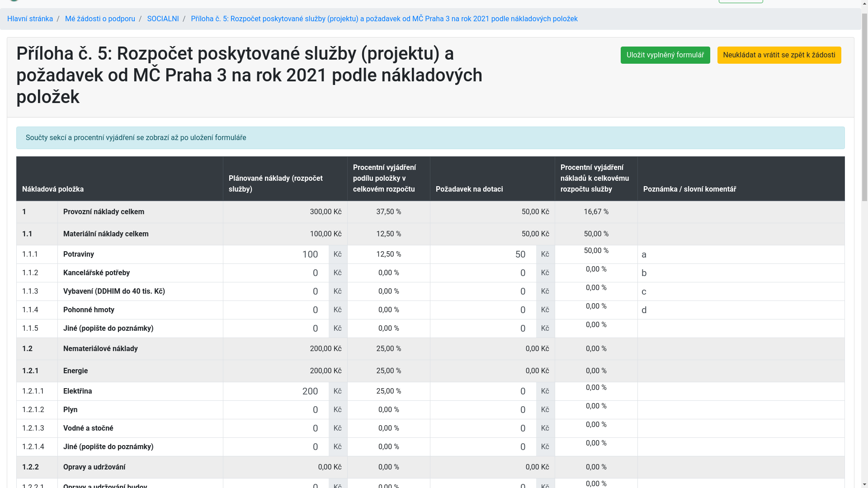This screenshot has width=868, height=488.
Task: Focus Vybavení (DDHIM) subsidy request input
Action: pyautogui.click(x=483, y=291)
